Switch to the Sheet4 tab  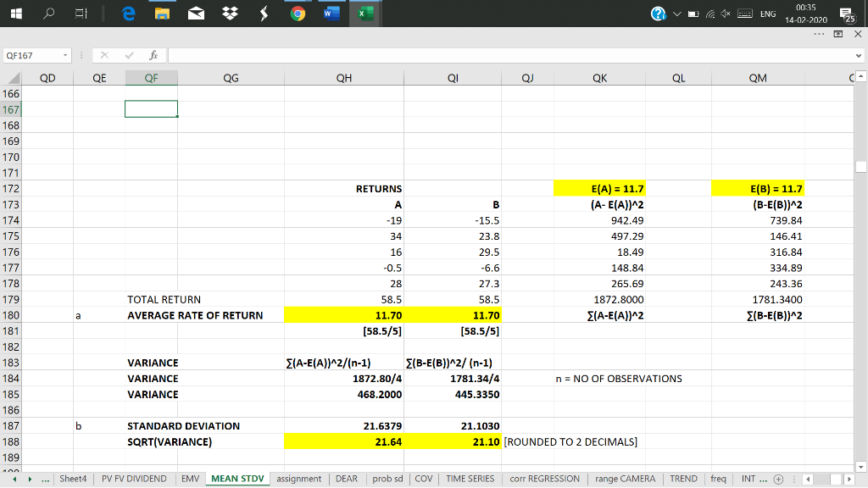pyautogui.click(x=73, y=480)
